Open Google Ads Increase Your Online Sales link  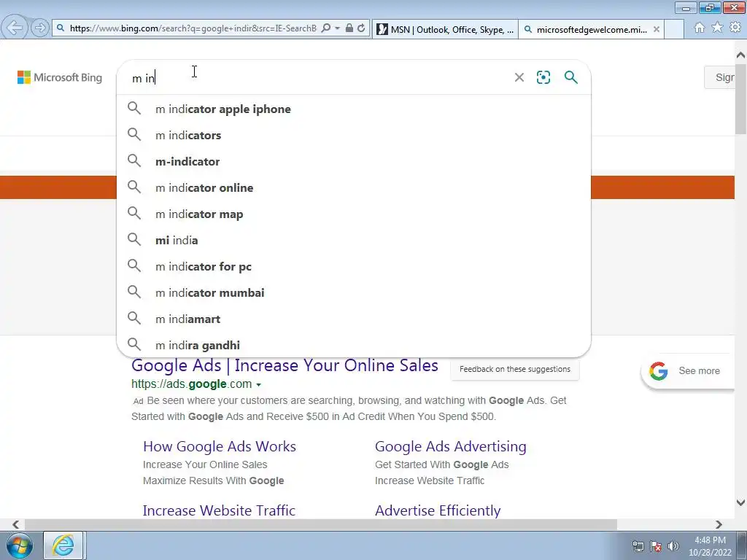pyautogui.click(x=285, y=366)
